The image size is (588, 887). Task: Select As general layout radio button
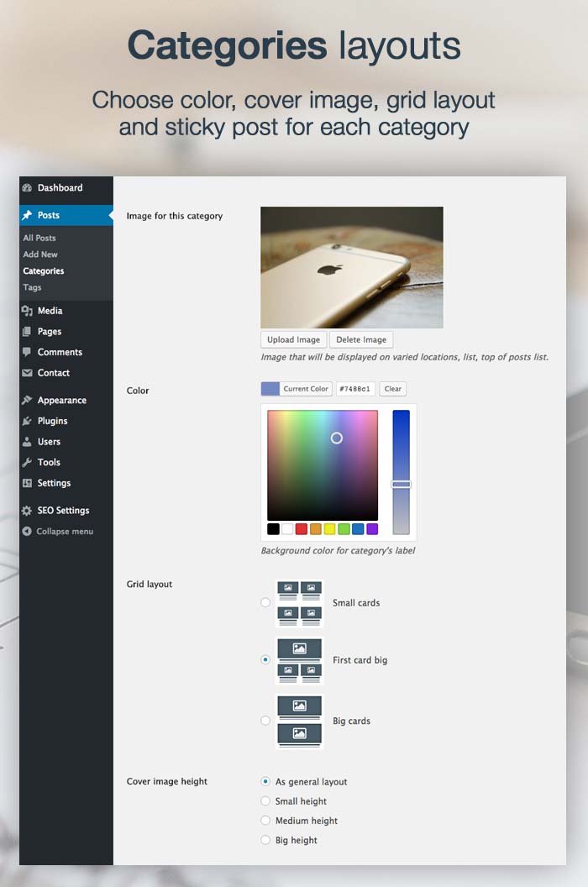(265, 781)
